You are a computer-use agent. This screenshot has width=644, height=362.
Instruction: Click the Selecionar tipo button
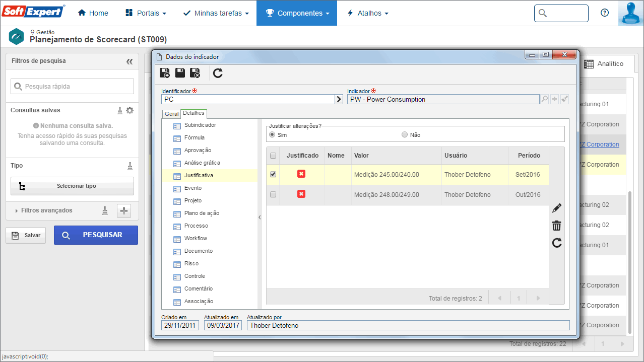point(72,186)
